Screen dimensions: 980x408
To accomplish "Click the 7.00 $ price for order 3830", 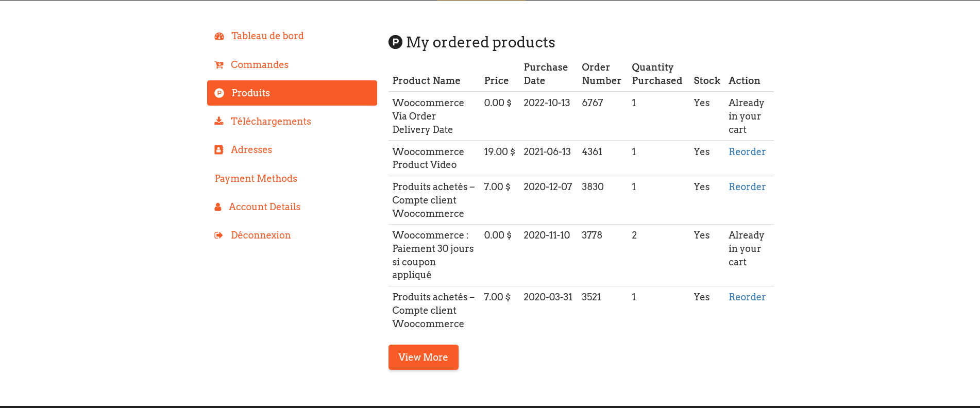I will click(x=497, y=187).
